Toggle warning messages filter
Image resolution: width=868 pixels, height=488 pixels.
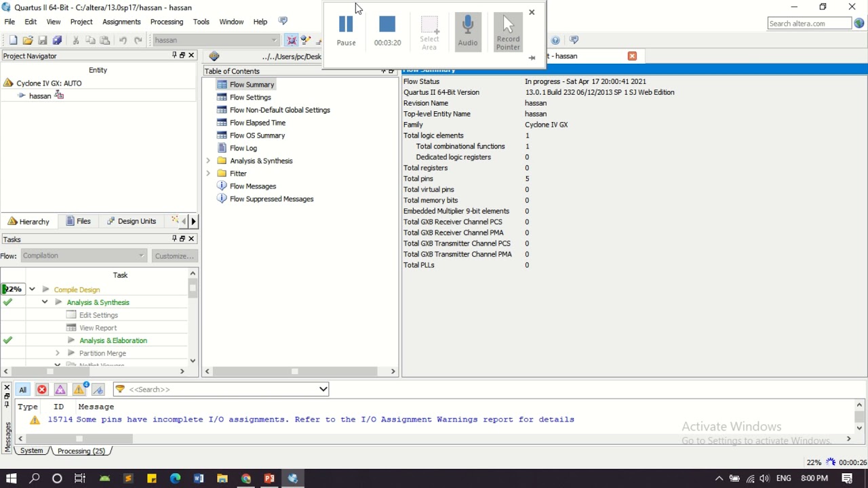coord(79,389)
